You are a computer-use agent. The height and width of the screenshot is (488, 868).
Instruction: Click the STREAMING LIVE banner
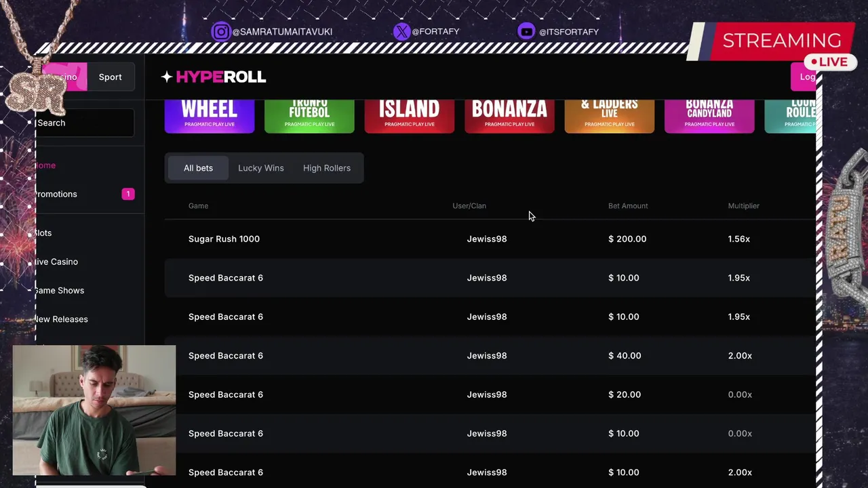(773, 46)
